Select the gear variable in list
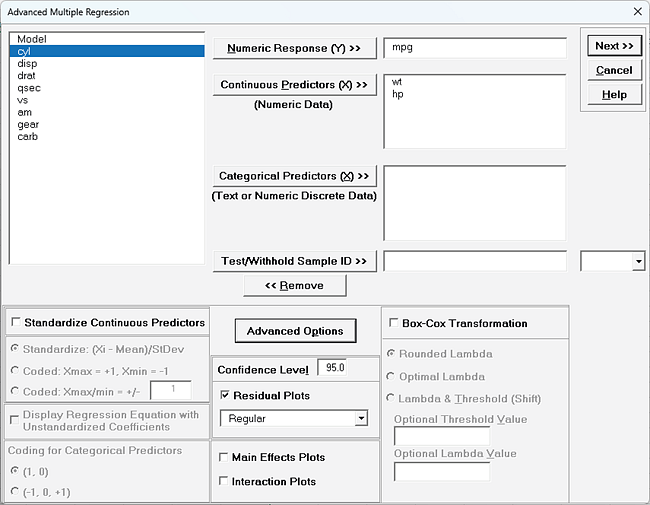 click(x=28, y=124)
